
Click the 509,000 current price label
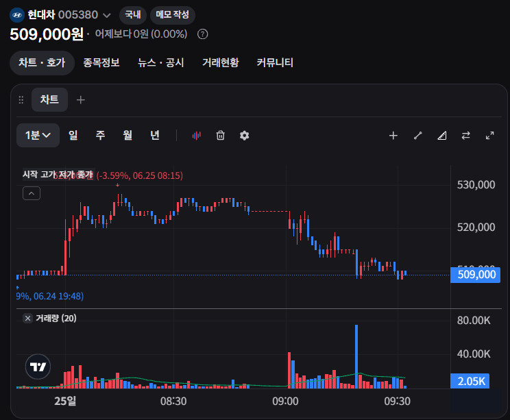tap(475, 275)
